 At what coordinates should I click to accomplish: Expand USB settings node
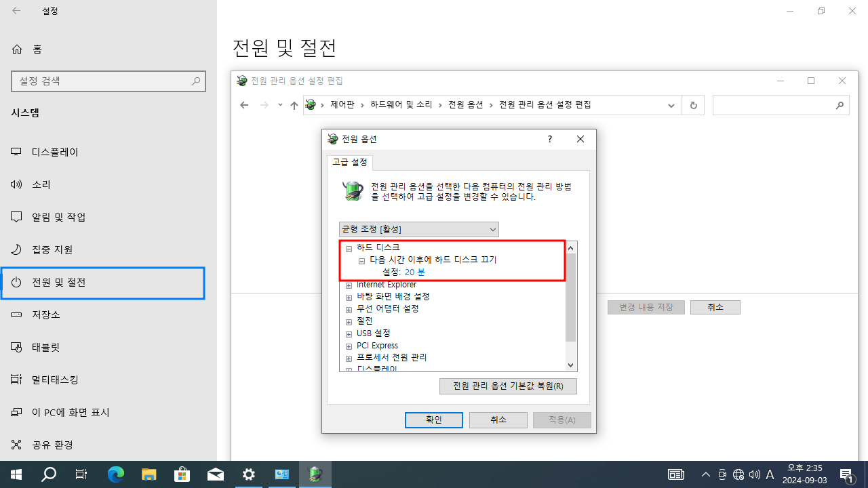click(x=349, y=334)
